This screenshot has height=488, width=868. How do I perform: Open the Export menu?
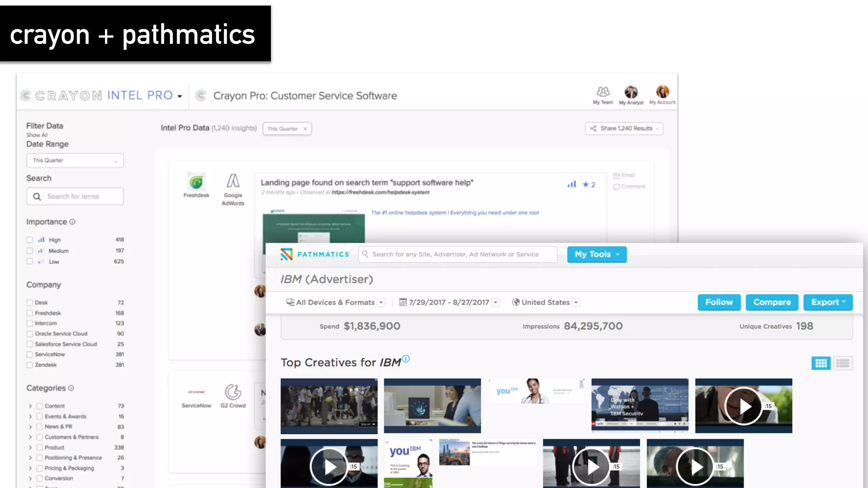[828, 302]
